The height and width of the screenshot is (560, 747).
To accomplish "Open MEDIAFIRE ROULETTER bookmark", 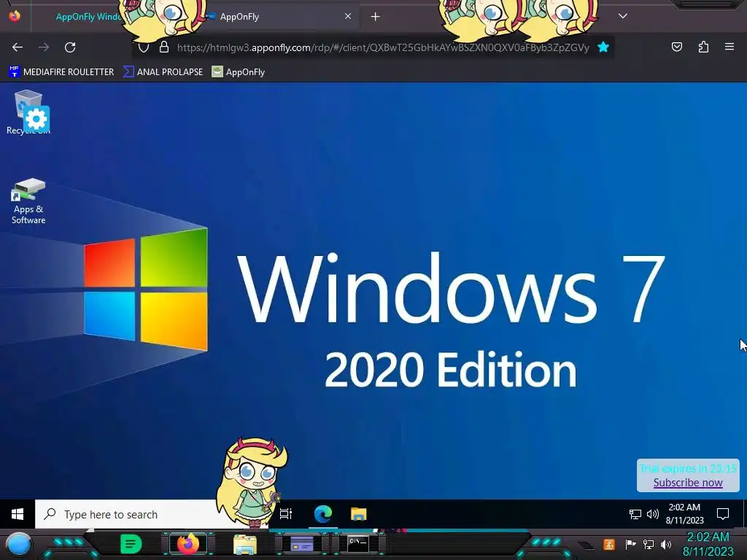I will point(61,72).
